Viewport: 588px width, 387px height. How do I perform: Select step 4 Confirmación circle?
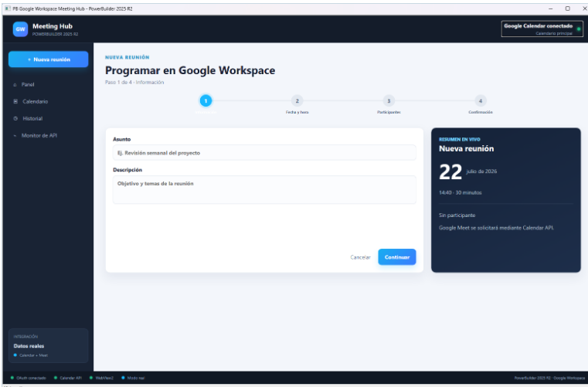click(x=481, y=100)
